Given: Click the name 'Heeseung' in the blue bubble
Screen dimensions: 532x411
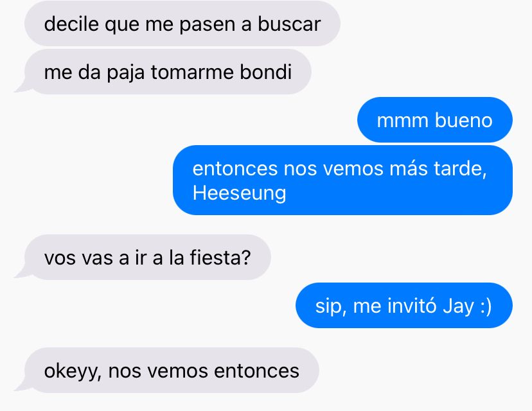Looking at the screenshot, I should [x=239, y=193].
